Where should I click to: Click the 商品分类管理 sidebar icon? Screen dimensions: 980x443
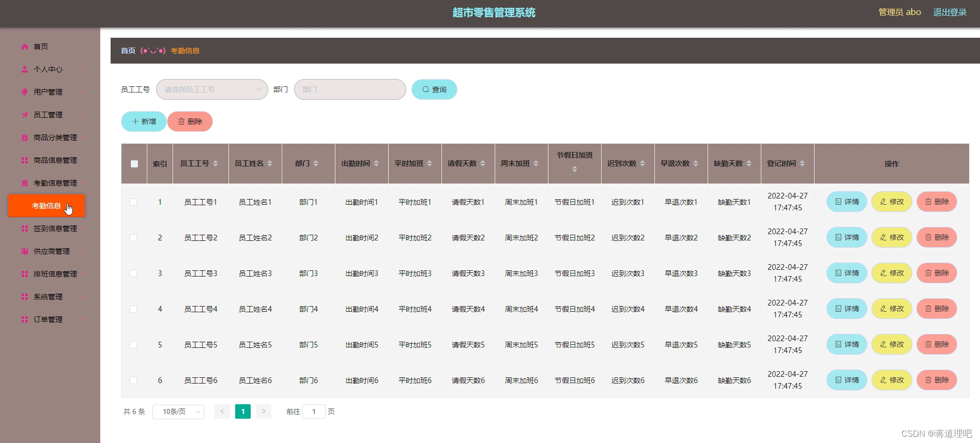24,138
